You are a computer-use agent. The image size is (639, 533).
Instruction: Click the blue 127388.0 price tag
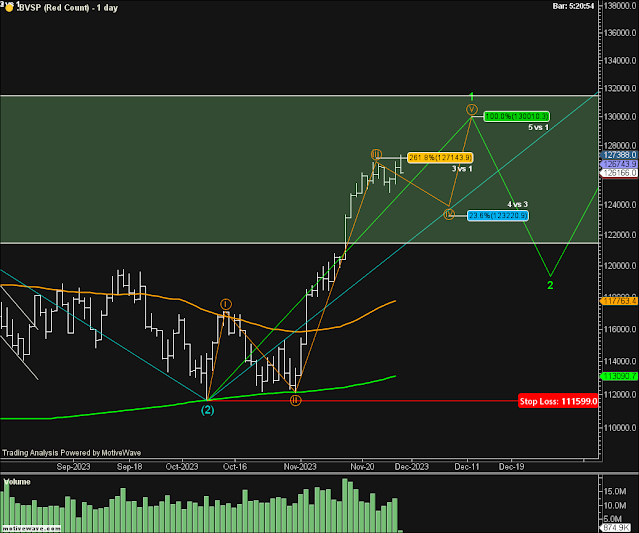click(619, 155)
